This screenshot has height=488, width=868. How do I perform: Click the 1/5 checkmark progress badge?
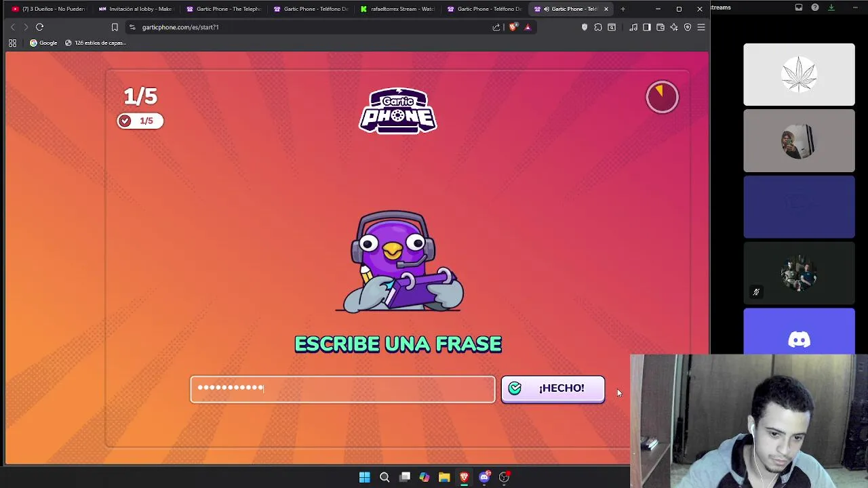(x=140, y=121)
